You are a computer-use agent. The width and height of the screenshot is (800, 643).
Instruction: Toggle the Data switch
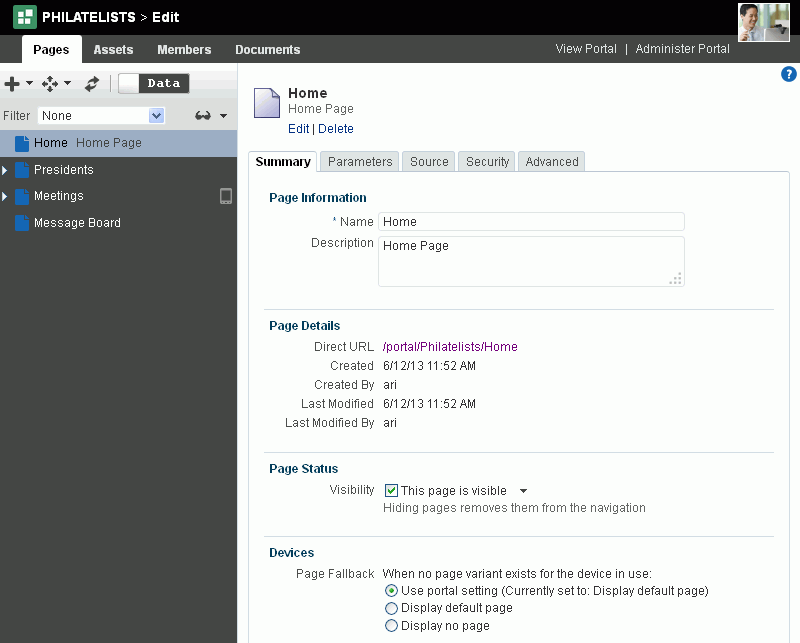[x=154, y=83]
